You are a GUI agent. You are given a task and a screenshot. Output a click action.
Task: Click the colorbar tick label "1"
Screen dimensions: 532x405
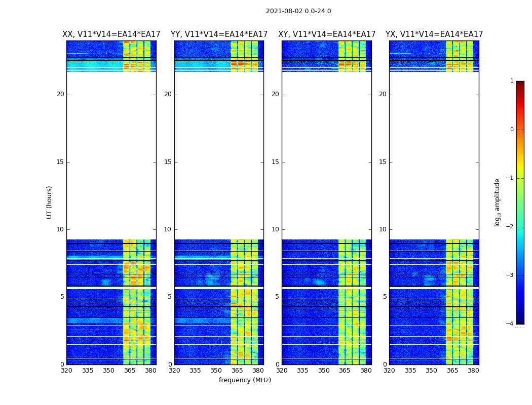512,80
